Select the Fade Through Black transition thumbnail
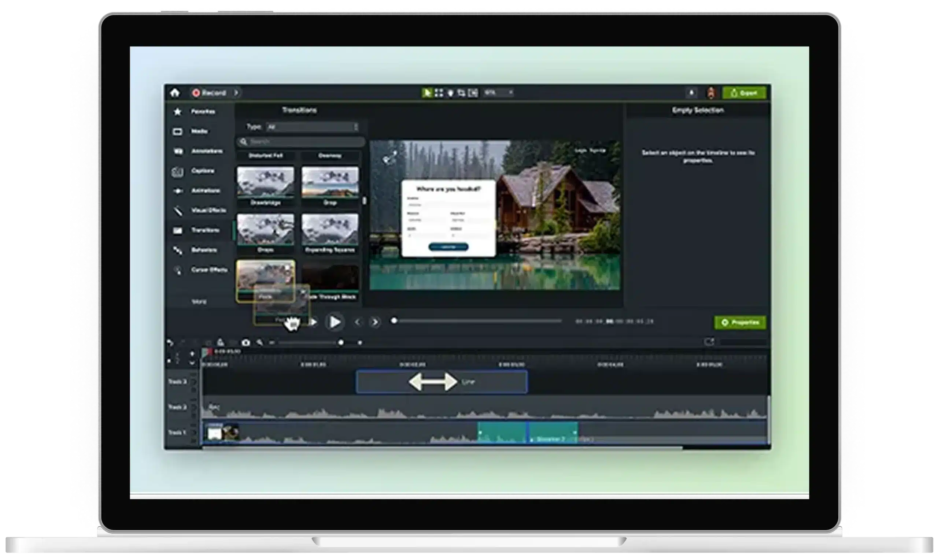 [330, 277]
